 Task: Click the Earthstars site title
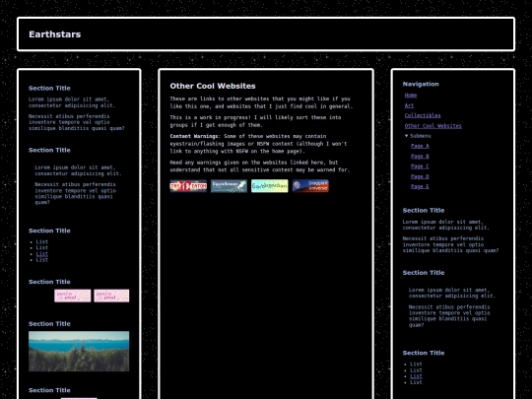54,34
